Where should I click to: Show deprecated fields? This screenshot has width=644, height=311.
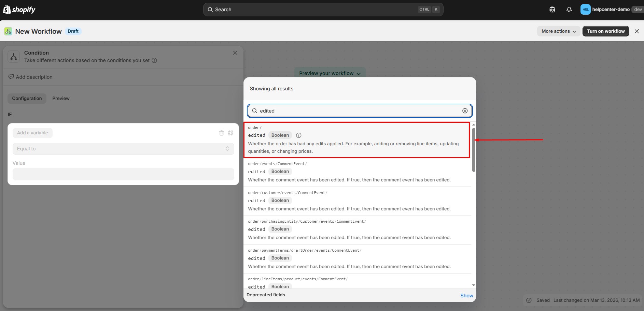pos(466,296)
